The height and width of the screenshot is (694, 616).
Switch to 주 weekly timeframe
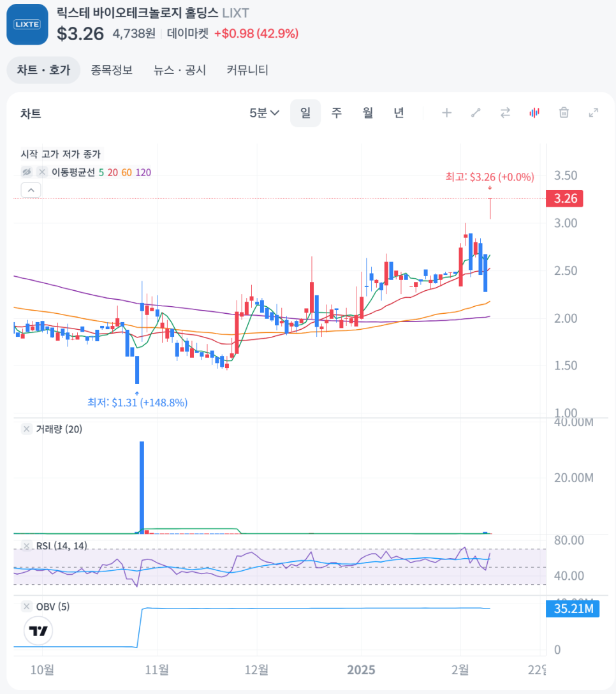tap(336, 113)
